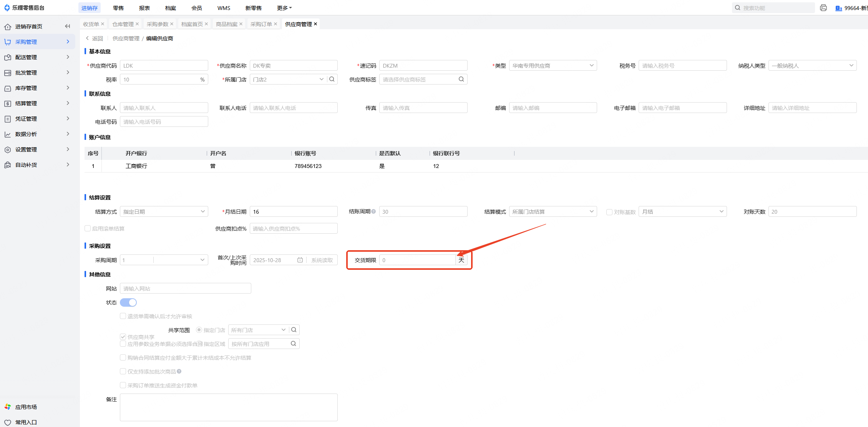This screenshot has height=427, width=868.
Task: Click the printer icon in top bar
Action: 823,8
